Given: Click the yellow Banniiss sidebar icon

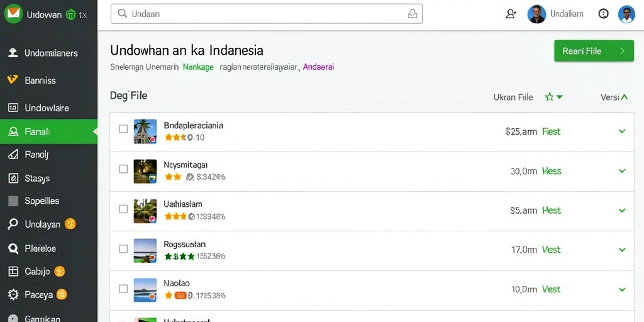Looking at the screenshot, I should [x=13, y=80].
